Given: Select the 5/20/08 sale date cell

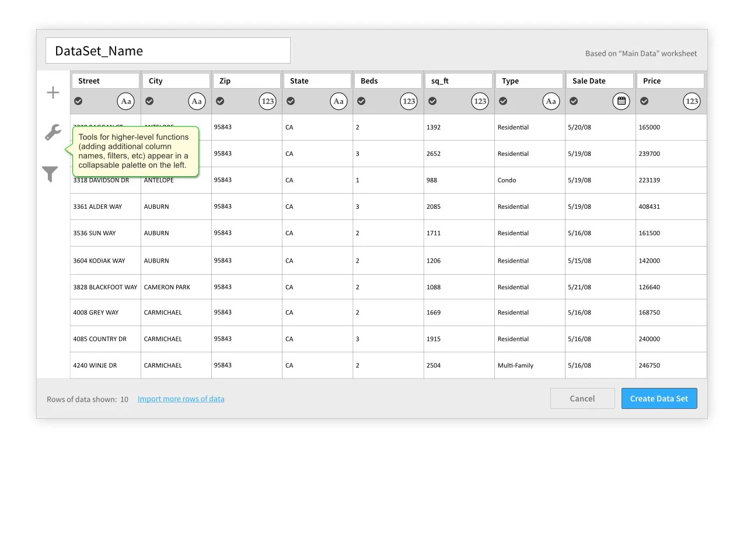Looking at the screenshot, I should click(x=601, y=127).
